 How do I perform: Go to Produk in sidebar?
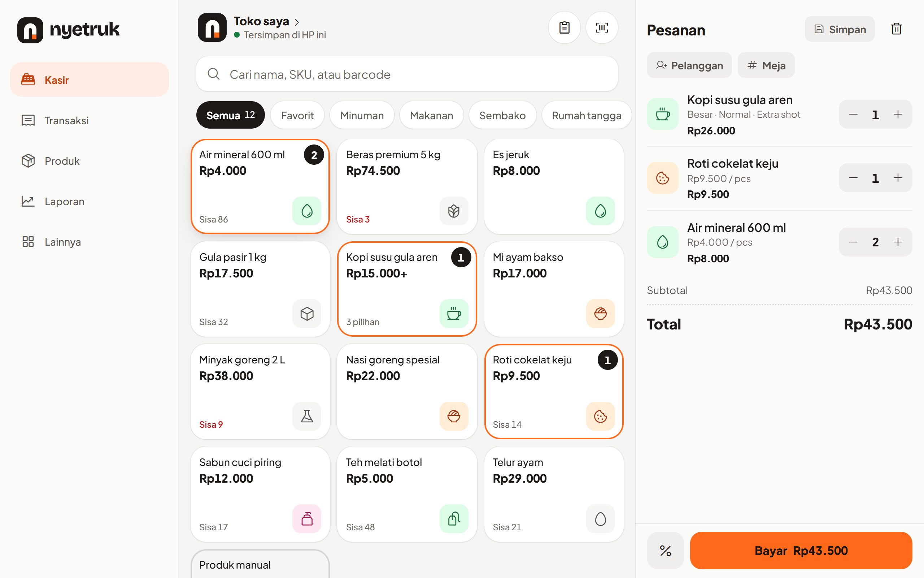pos(90,160)
